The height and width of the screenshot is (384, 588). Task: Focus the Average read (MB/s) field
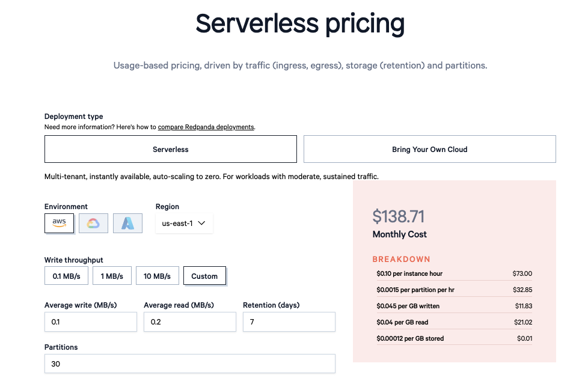click(190, 322)
